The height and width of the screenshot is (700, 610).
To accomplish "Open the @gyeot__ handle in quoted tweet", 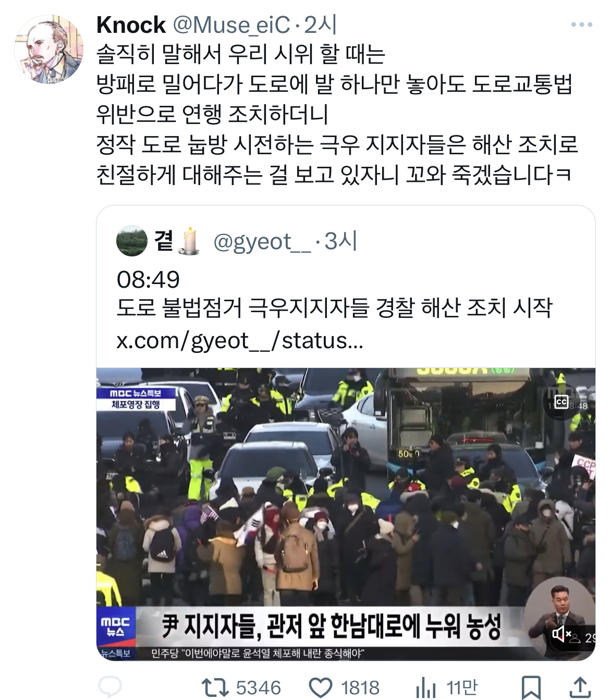I will (261, 242).
